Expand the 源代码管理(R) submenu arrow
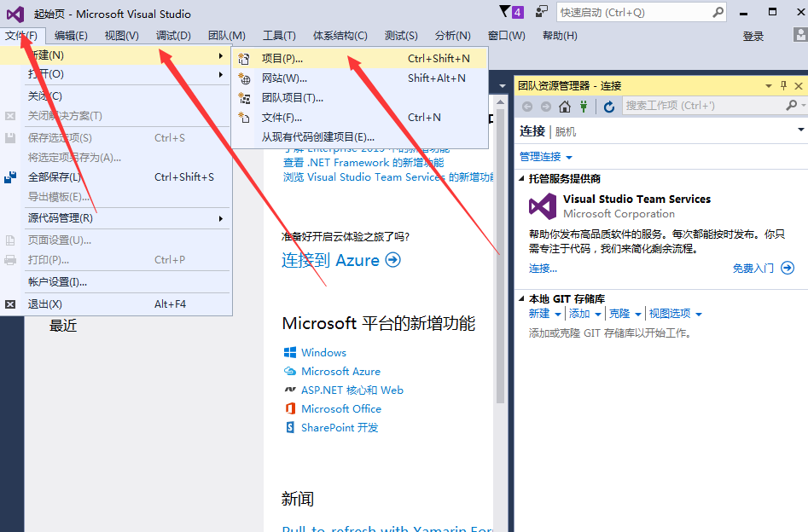 click(x=220, y=219)
